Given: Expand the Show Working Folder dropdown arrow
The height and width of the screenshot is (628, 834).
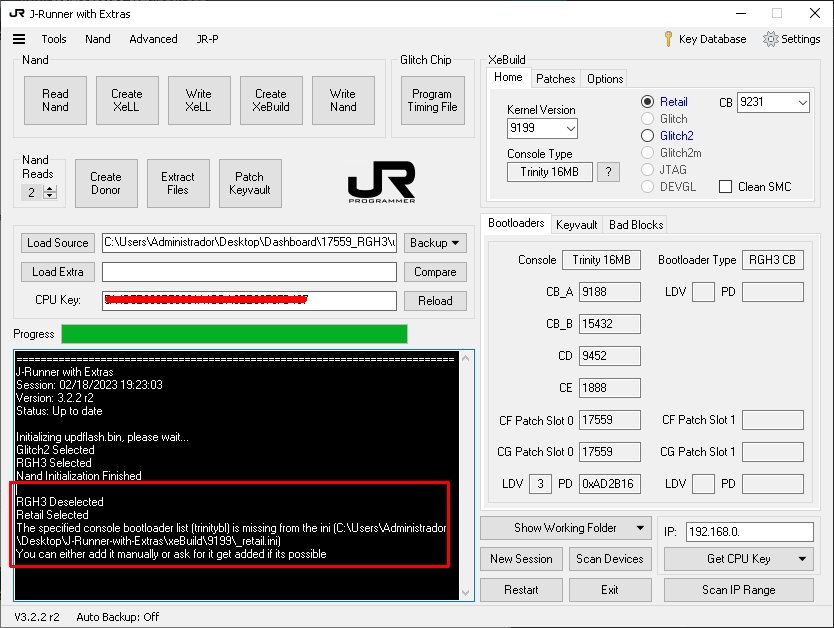Looking at the screenshot, I should pyautogui.click(x=640, y=528).
